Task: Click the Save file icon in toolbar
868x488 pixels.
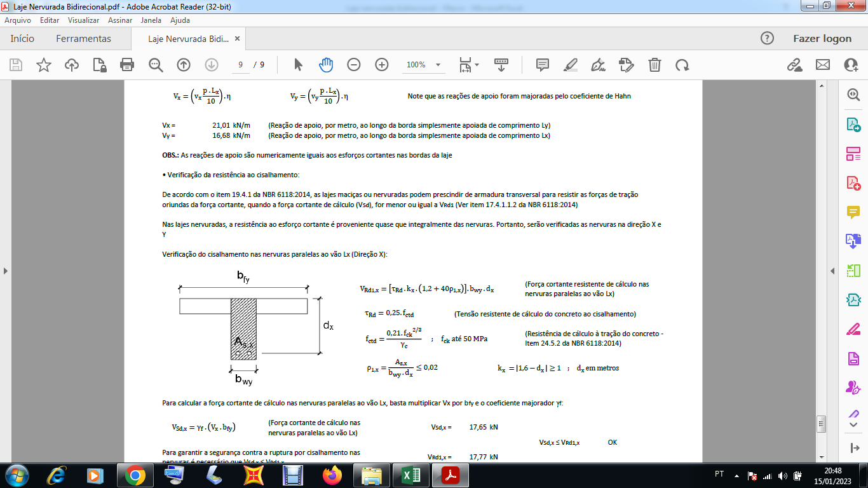Action: [x=16, y=65]
